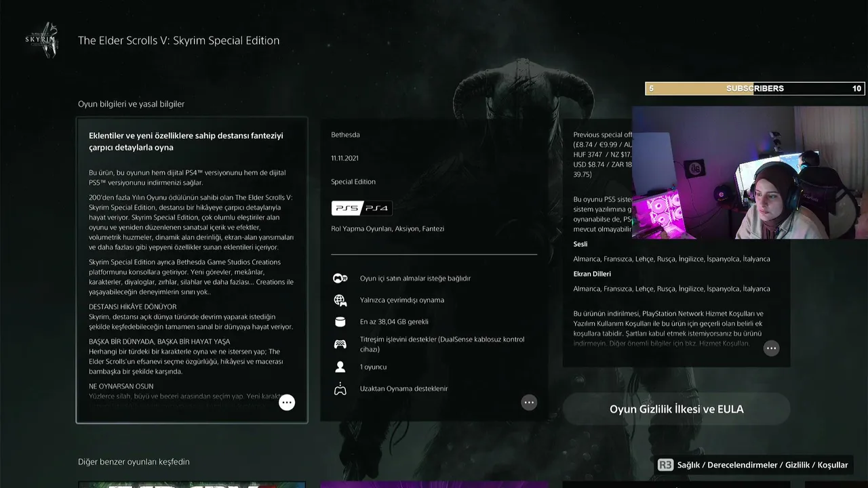868x488 pixels.
Task: Click Oyun içi satın almalar isteğe bağlıdır
Action: point(415,279)
